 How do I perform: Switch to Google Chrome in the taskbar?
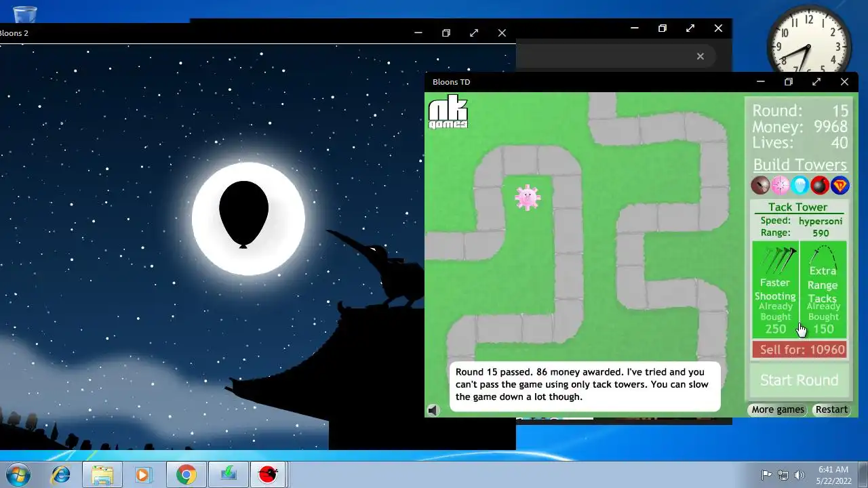[186, 474]
